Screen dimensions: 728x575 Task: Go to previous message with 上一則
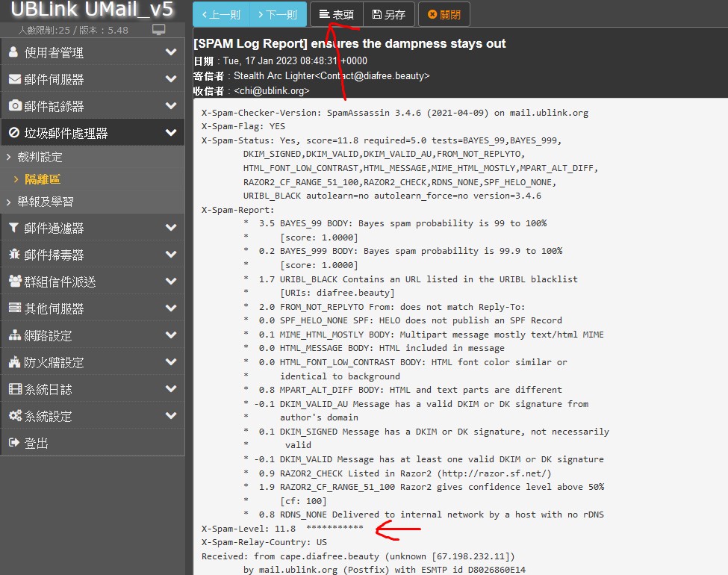(x=221, y=14)
